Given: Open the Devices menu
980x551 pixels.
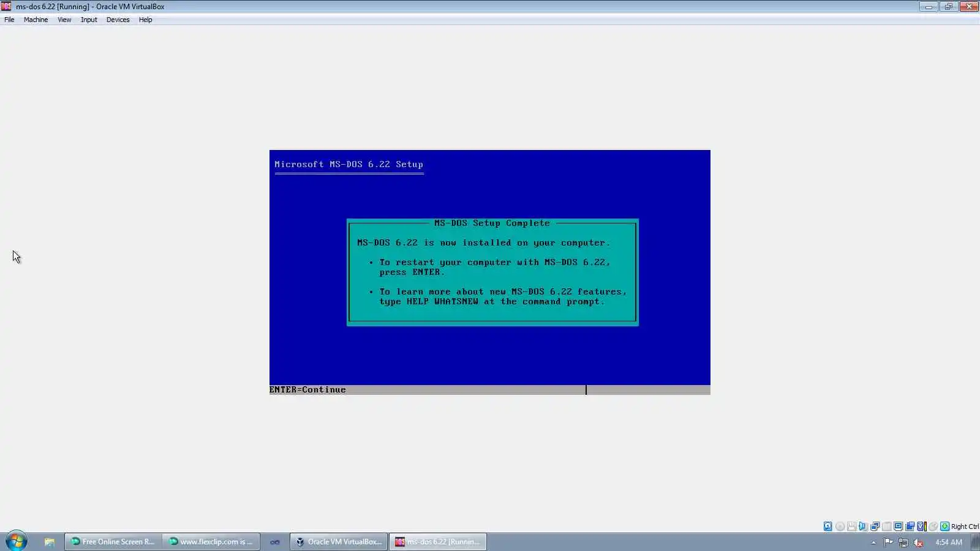Looking at the screenshot, I should pos(118,20).
